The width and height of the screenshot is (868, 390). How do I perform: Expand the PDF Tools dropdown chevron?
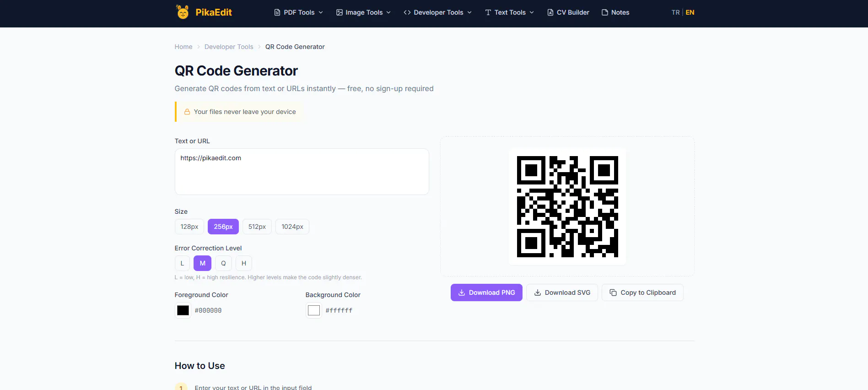tap(321, 12)
